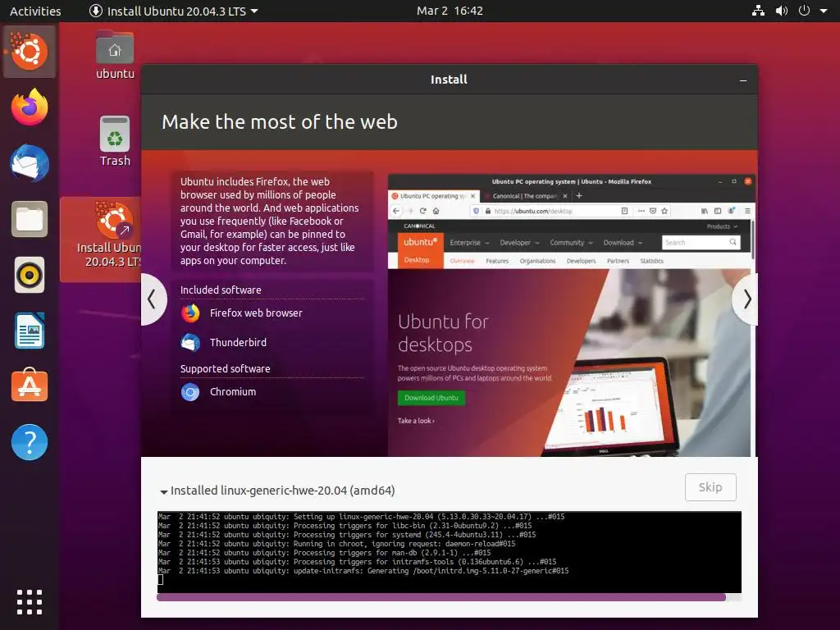Viewport: 840px width, 630px height.
Task: Click the 'Installed linux-generic-hwe-20.04 (amd64)' status text
Action: [283, 491]
